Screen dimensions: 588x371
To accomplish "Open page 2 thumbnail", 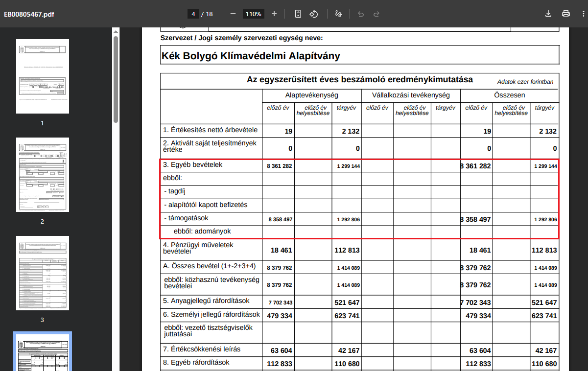I will (43, 175).
